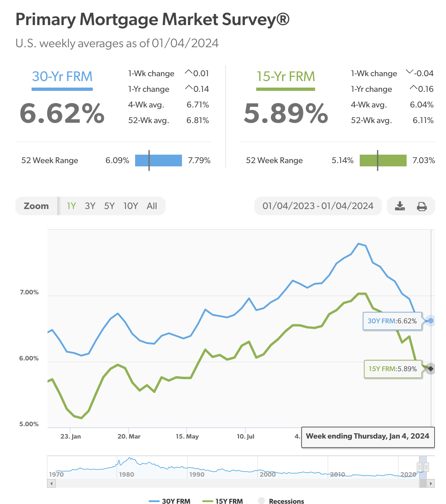Toggle the 15Y FRM legend series

pos(223,501)
